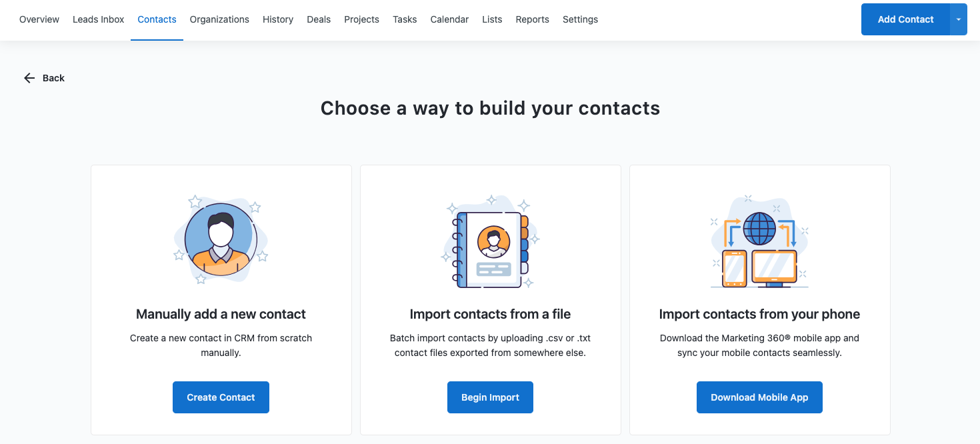Select the Lists tab
Screen dimensions: 980x444
[x=492, y=19]
